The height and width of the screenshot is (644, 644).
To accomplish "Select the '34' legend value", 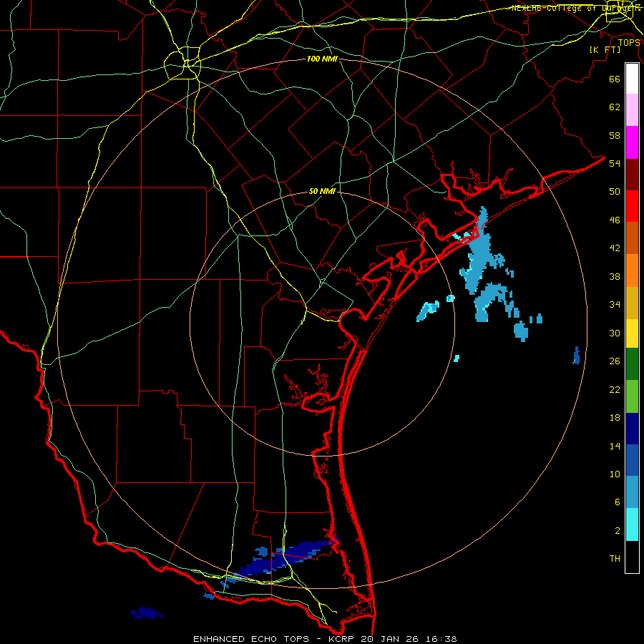I will click(x=615, y=305).
